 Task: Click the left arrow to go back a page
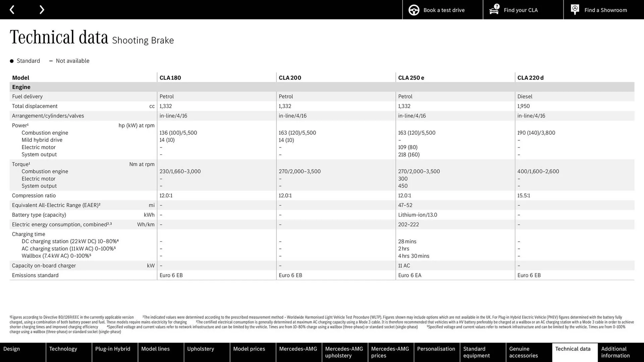[12, 9]
